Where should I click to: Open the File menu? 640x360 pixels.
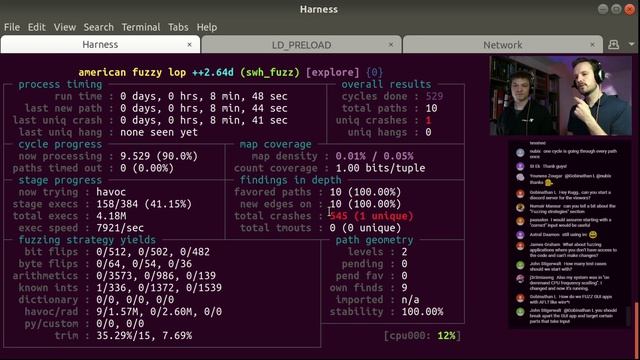coord(12,27)
